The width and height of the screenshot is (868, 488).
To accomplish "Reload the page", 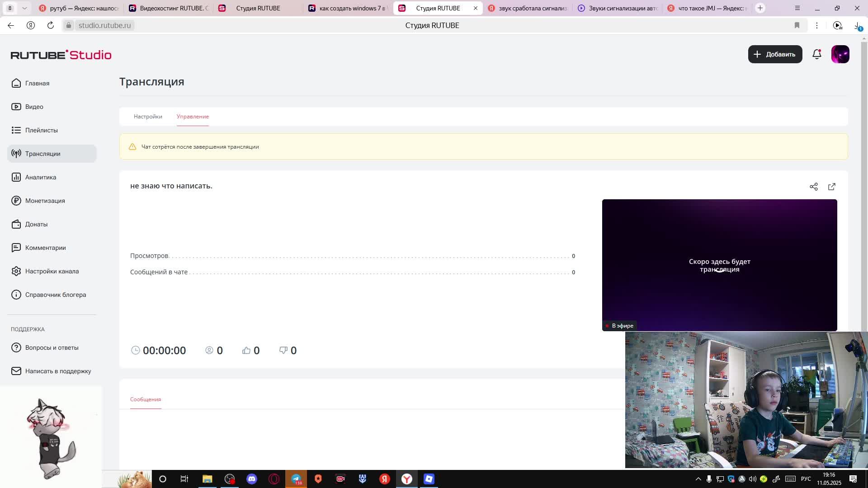I will pyautogui.click(x=51, y=25).
